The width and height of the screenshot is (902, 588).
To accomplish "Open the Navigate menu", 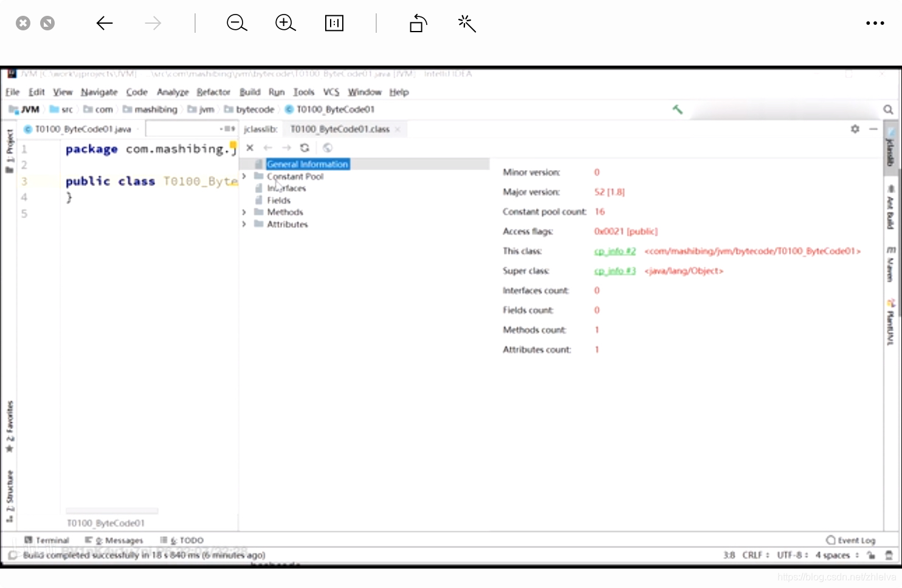I will click(x=99, y=92).
